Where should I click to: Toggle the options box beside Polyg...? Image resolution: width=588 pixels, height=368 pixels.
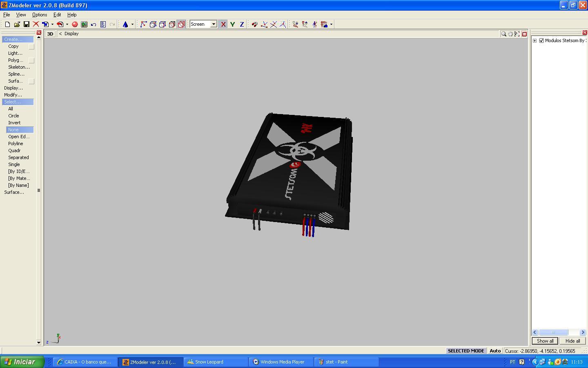(31, 61)
